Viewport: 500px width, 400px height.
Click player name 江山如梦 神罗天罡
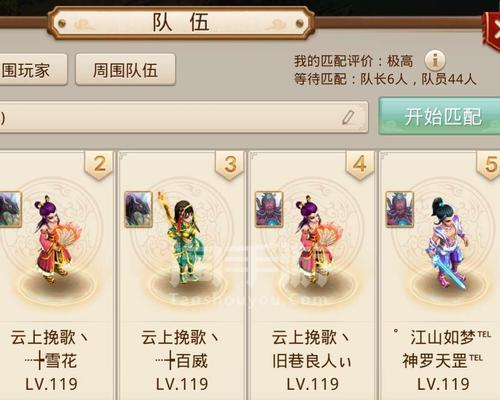click(x=443, y=349)
